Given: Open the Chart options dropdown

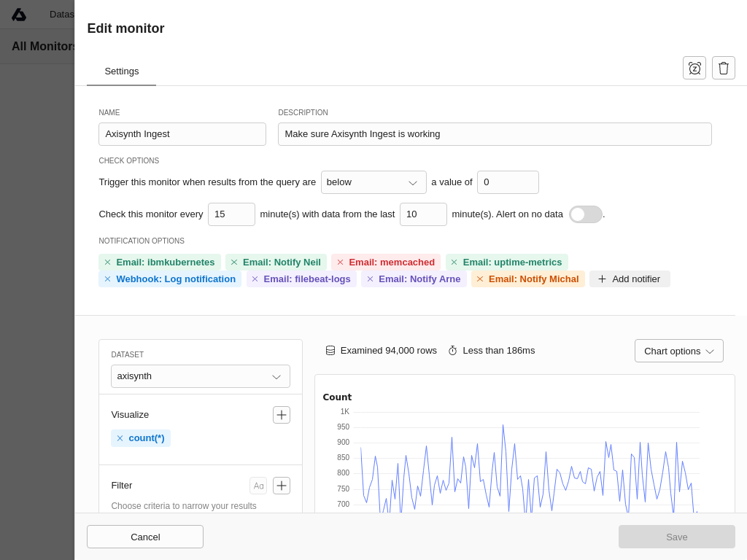Looking at the screenshot, I should pyautogui.click(x=678, y=351).
